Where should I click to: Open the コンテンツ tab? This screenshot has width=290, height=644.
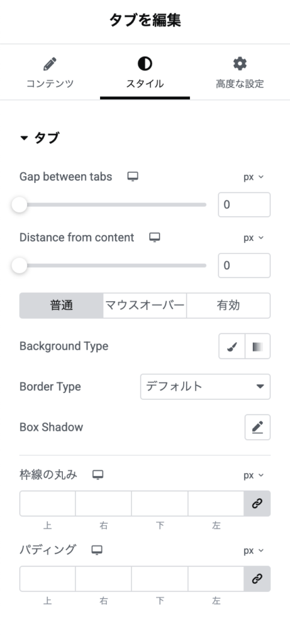[x=50, y=74]
